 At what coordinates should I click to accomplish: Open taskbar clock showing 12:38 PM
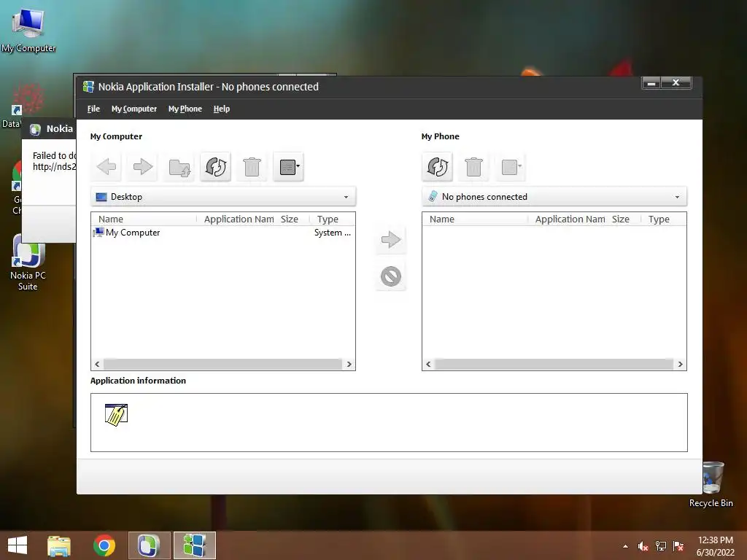pos(715,546)
